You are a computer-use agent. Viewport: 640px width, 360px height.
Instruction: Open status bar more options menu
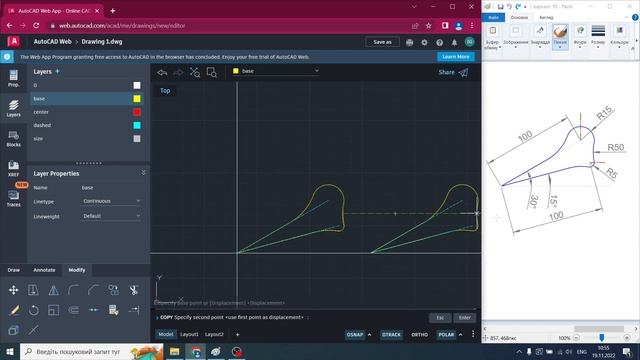pos(473,334)
